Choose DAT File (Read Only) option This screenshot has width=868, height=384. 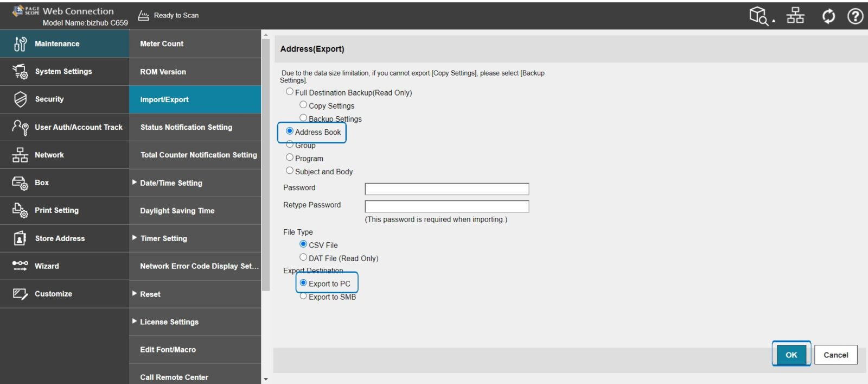tap(303, 257)
